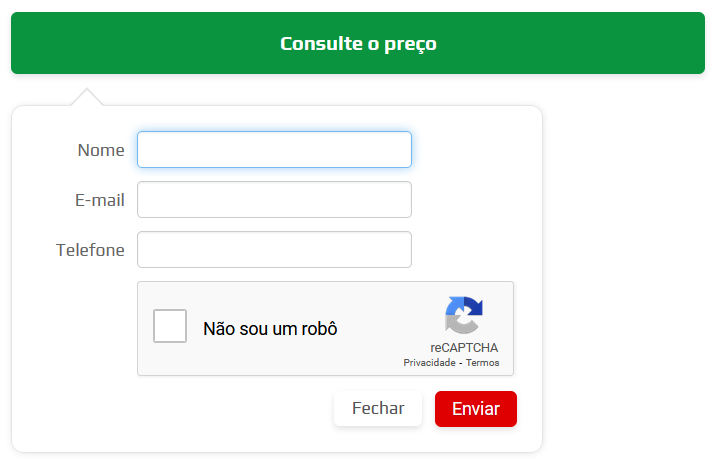
Task: Click the E-mail field label
Action: [100, 200]
